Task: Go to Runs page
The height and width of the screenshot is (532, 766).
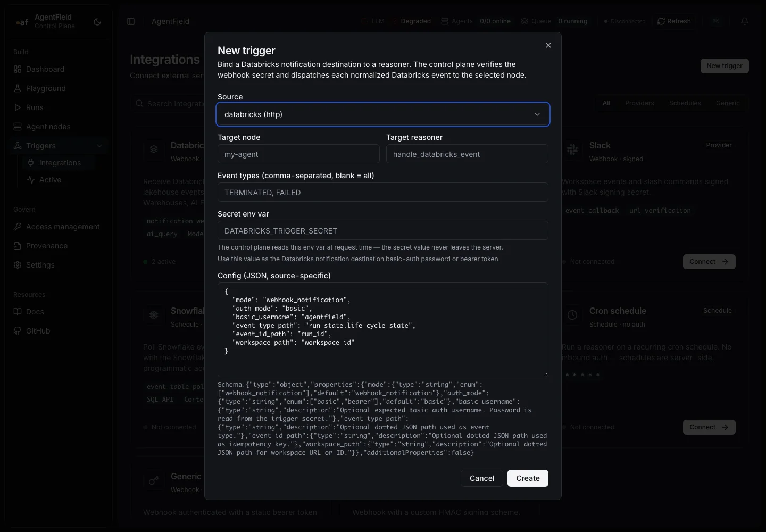Action: tap(35, 107)
